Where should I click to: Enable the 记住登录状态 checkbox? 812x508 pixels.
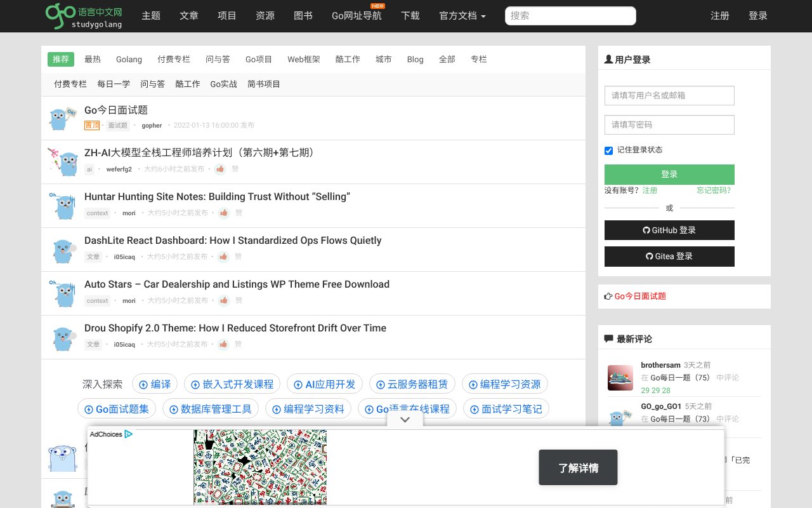(x=608, y=150)
